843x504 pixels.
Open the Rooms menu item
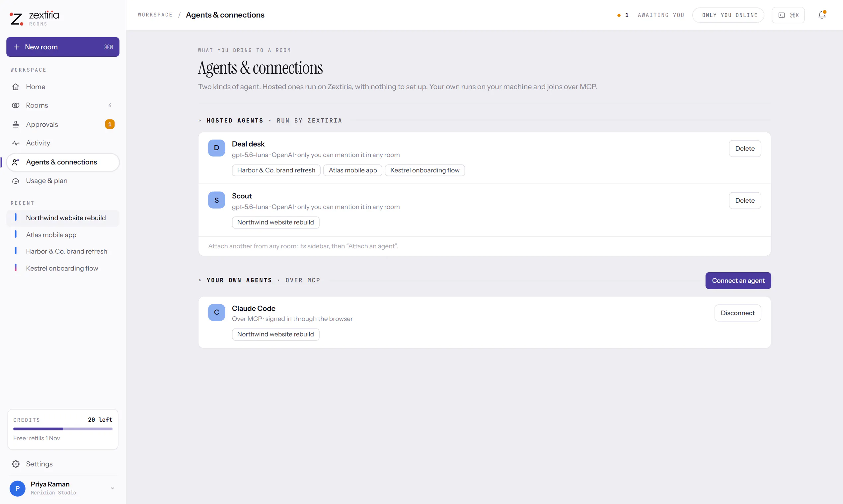tap(63, 105)
